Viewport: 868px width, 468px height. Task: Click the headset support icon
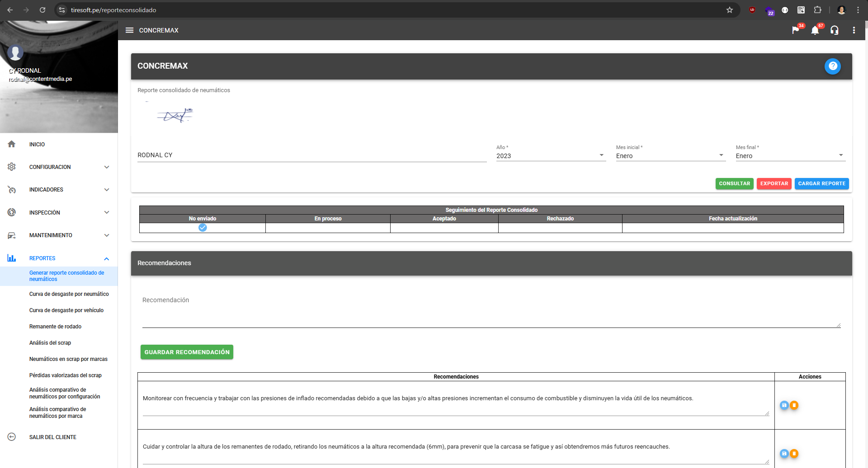click(835, 30)
